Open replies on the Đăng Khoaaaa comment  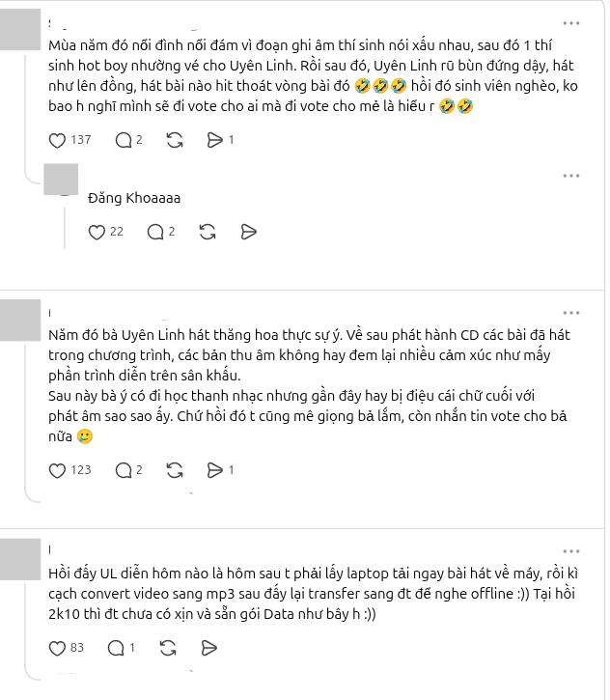155,232
